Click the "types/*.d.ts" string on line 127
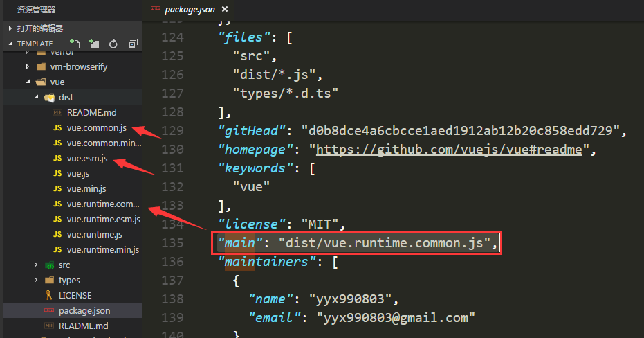This screenshot has width=644, height=338. 286,94
